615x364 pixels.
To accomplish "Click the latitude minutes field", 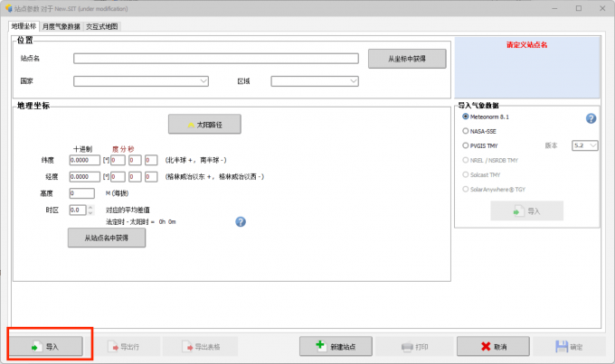I will pos(135,160).
